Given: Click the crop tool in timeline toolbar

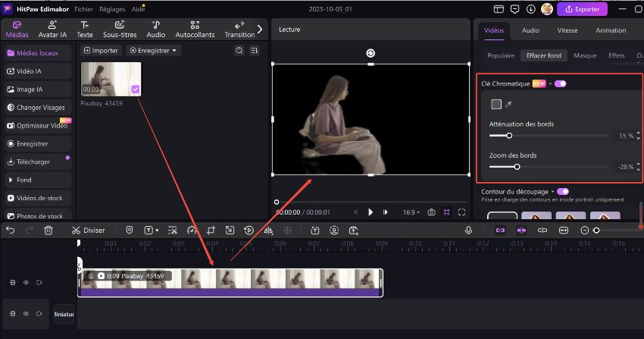Looking at the screenshot, I should tap(211, 230).
